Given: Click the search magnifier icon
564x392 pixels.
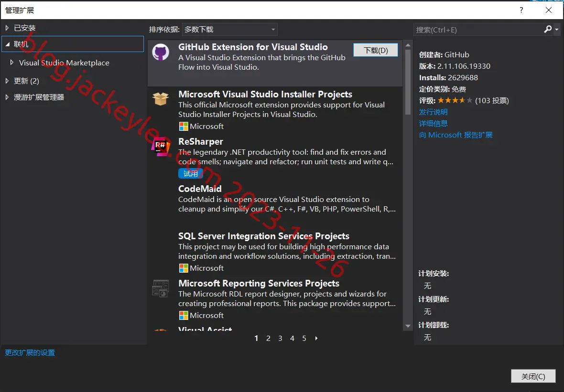Looking at the screenshot, I should tap(548, 29).
